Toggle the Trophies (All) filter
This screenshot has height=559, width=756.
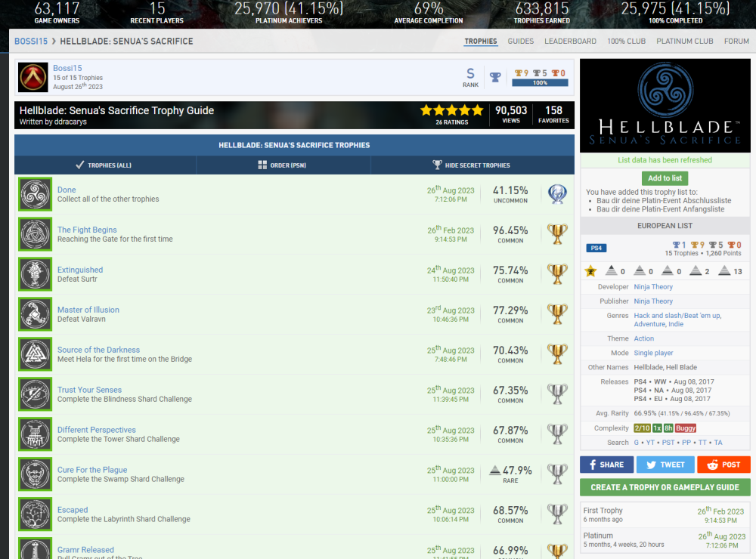click(104, 165)
